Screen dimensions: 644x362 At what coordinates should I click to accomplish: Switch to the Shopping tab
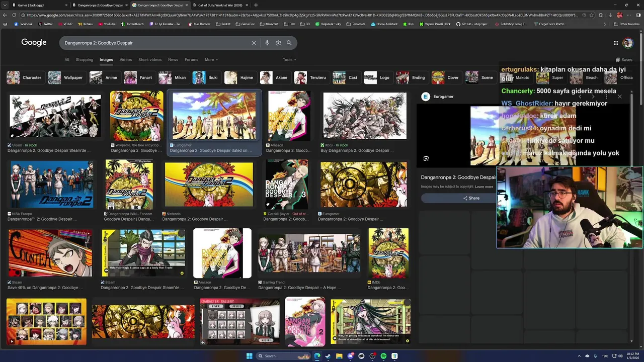[x=85, y=60]
